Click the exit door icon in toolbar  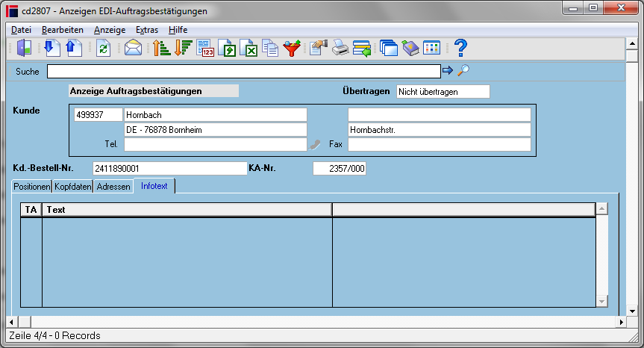24,48
